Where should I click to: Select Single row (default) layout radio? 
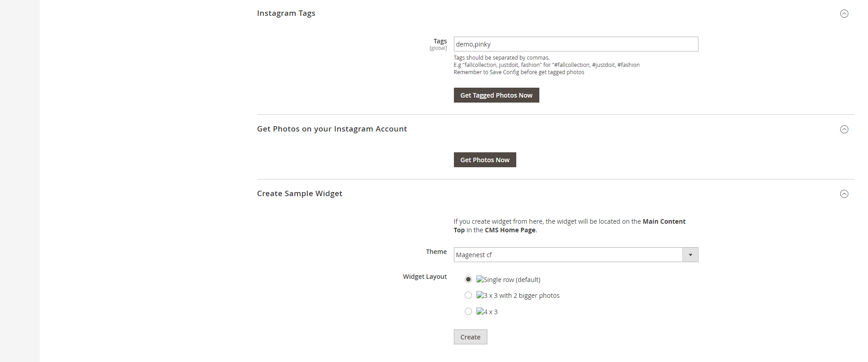click(x=468, y=279)
